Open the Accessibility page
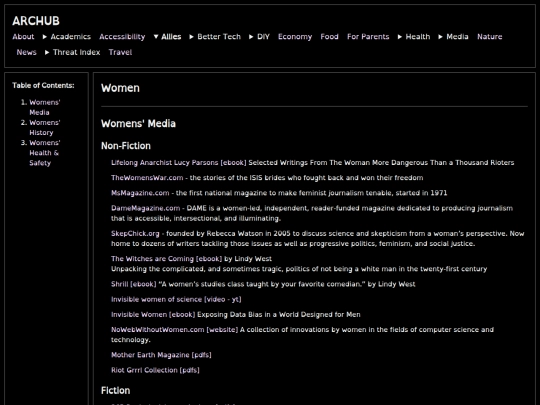 [122, 37]
